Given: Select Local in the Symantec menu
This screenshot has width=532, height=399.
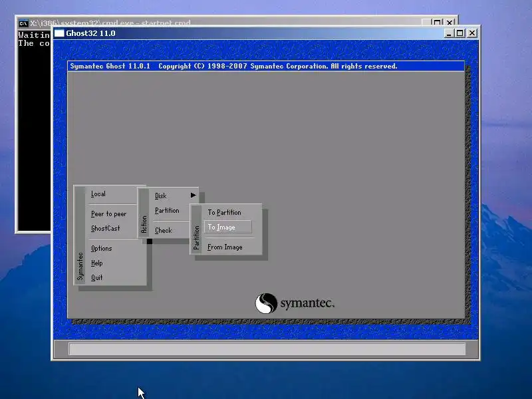Looking at the screenshot, I should coord(98,194).
